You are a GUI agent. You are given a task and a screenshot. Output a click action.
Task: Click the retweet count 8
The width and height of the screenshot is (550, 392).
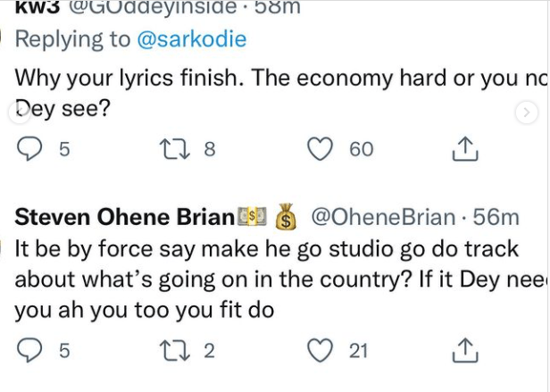(210, 150)
